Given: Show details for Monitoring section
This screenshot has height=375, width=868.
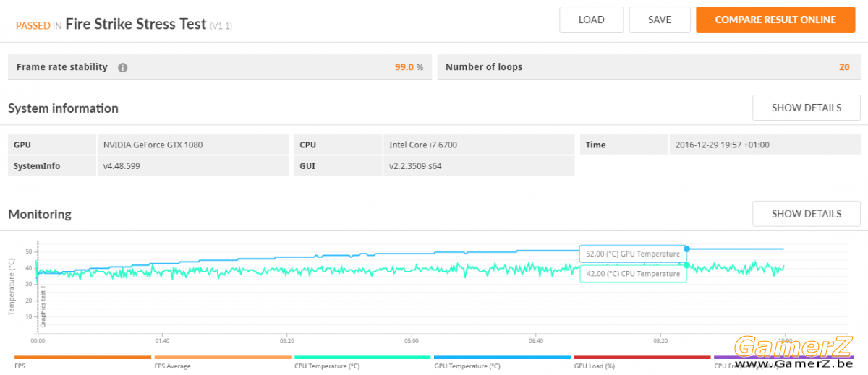Looking at the screenshot, I should click(807, 213).
